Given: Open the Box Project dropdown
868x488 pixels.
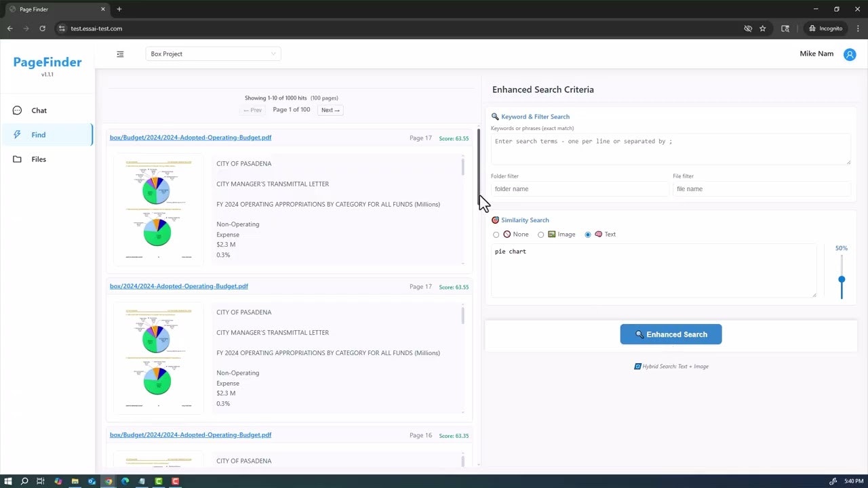Looking at the screenshot, I should 213,54.
